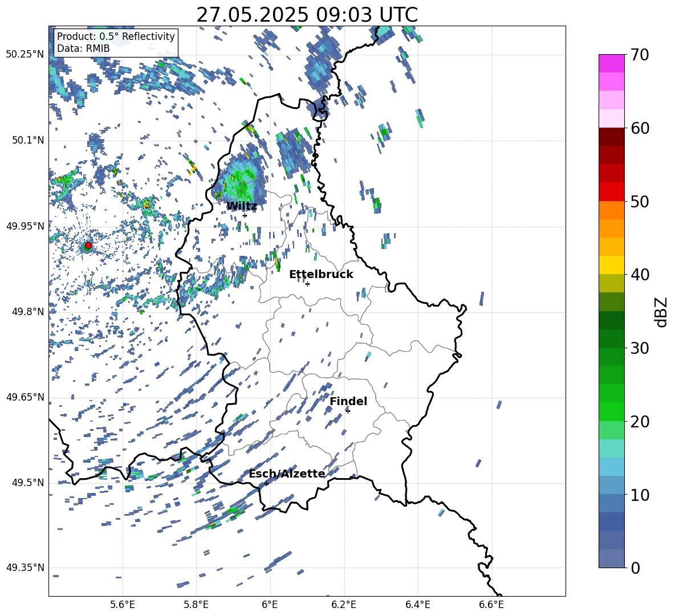Click the colorbar tick label 10
The image size is (675, 616).
tap(640, 495)
